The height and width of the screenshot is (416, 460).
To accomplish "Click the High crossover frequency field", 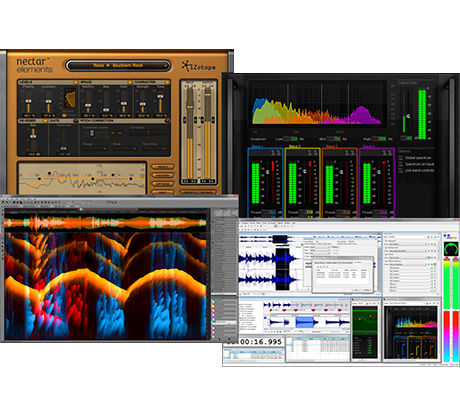I will point(380,139).
